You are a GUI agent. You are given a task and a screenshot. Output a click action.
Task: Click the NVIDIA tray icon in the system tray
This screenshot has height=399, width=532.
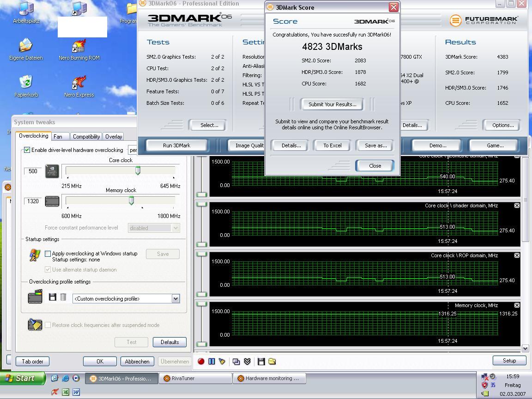(x=484, y=394)
